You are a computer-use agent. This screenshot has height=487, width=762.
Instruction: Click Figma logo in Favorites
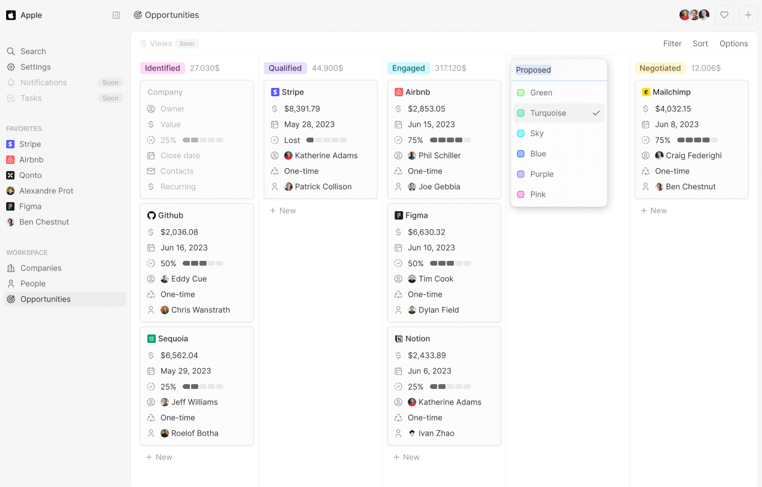10,206
